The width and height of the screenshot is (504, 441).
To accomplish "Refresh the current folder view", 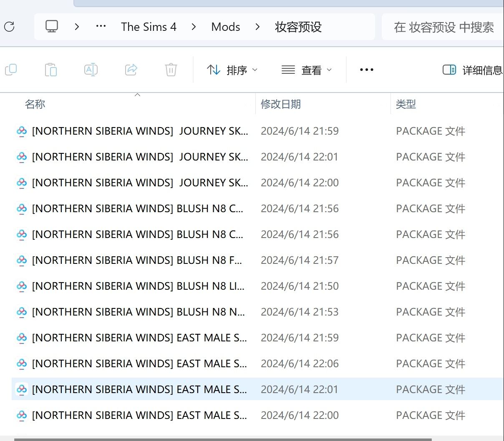I will (9, 27).
